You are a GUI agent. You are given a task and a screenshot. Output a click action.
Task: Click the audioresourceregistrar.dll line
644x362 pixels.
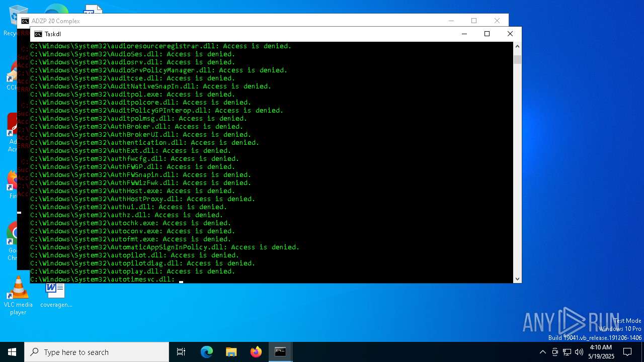(161, 46)
